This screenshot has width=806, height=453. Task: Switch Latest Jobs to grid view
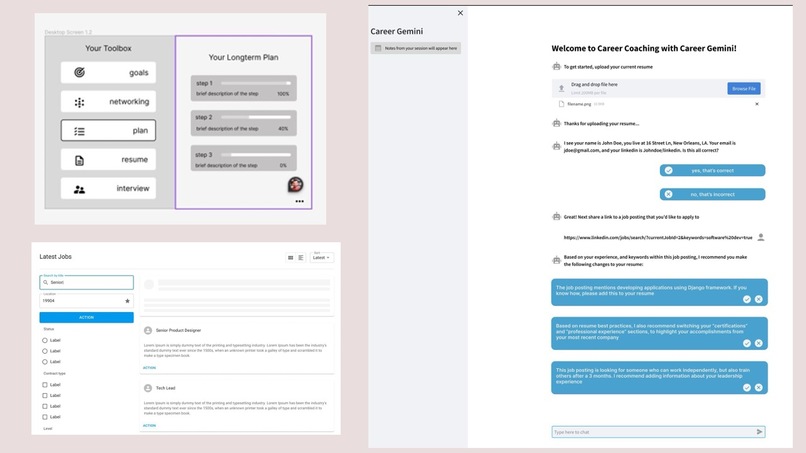[290, 258]
